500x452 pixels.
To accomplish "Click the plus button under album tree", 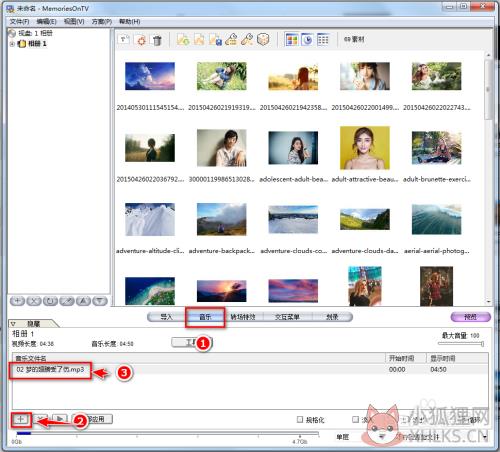I will [17, 301].
